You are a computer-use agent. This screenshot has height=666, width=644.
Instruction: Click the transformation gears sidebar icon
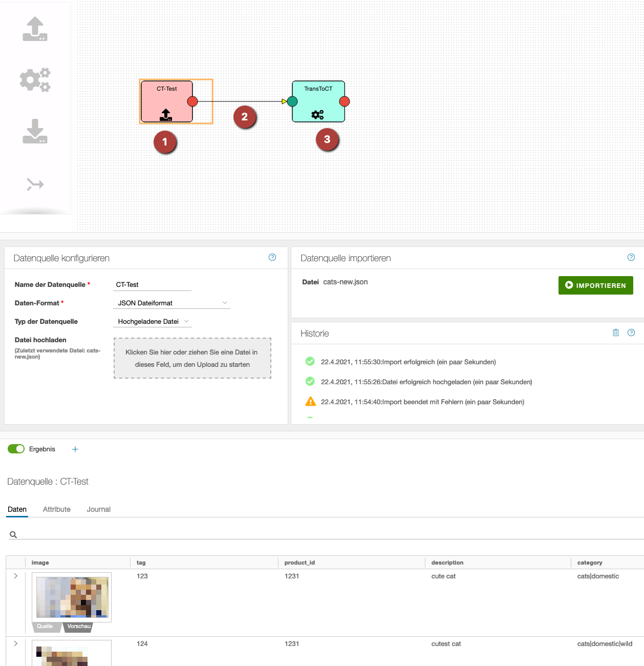[x=35, y=80]
